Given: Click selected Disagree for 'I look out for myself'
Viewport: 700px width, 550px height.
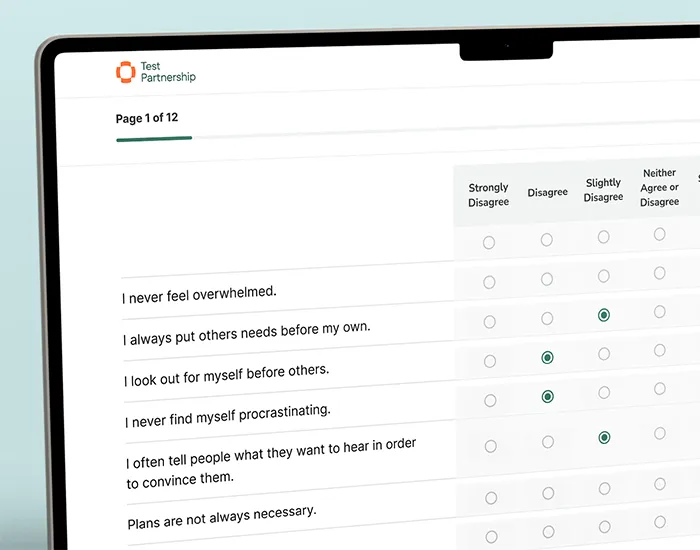Looking at the screenshot, I should tap(547, 358).
